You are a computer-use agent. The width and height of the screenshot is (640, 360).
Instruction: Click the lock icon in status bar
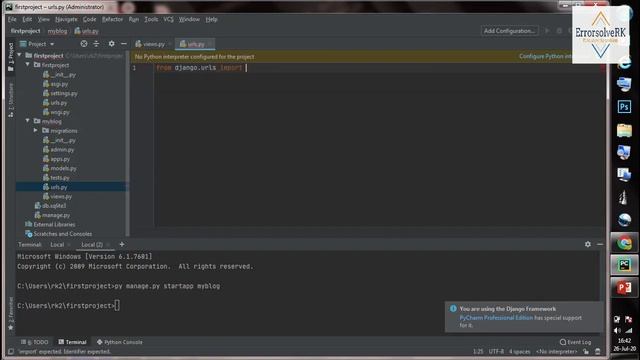586,351
